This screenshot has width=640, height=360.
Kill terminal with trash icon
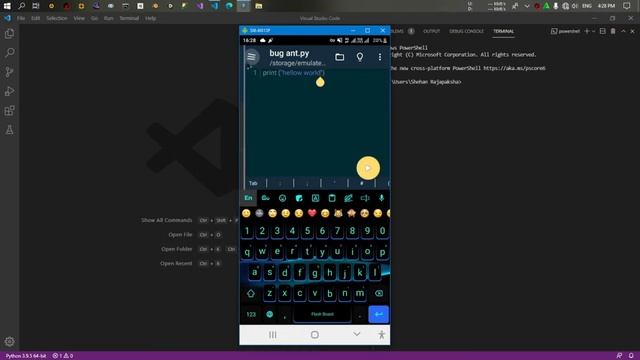[613, 31]
